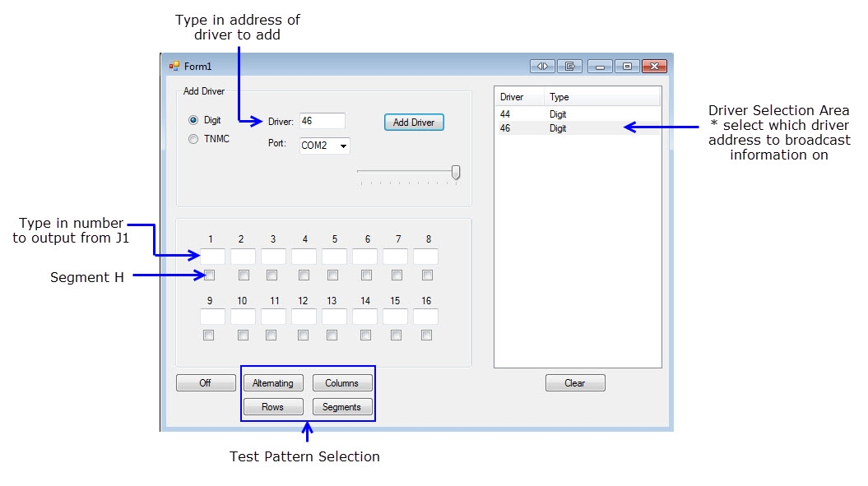Trigger the Rows test pattern
This screenshot has height=486, width=868.
point(273,407)
